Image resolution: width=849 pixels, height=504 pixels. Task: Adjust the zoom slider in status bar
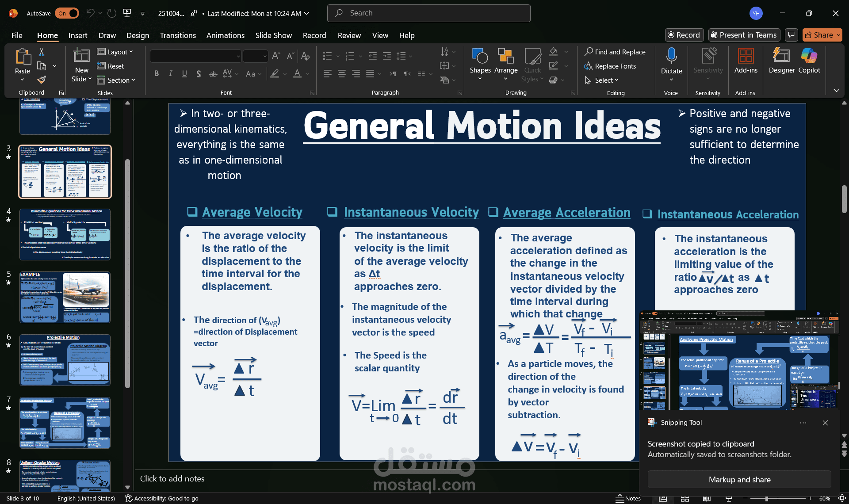[x=766, y=498]
